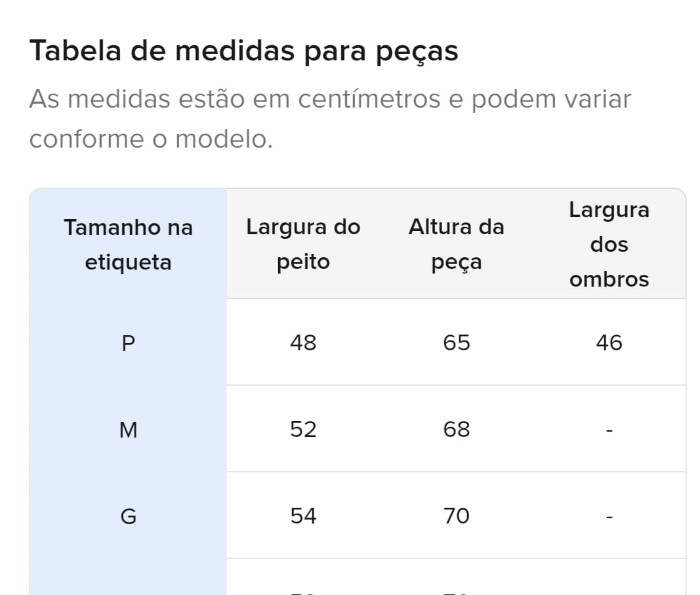Click chest width value 54

point(303,516)
